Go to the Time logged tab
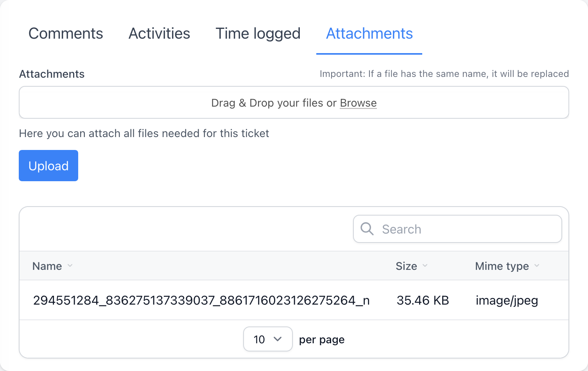 pyautogui.click(x=258, y=34)
